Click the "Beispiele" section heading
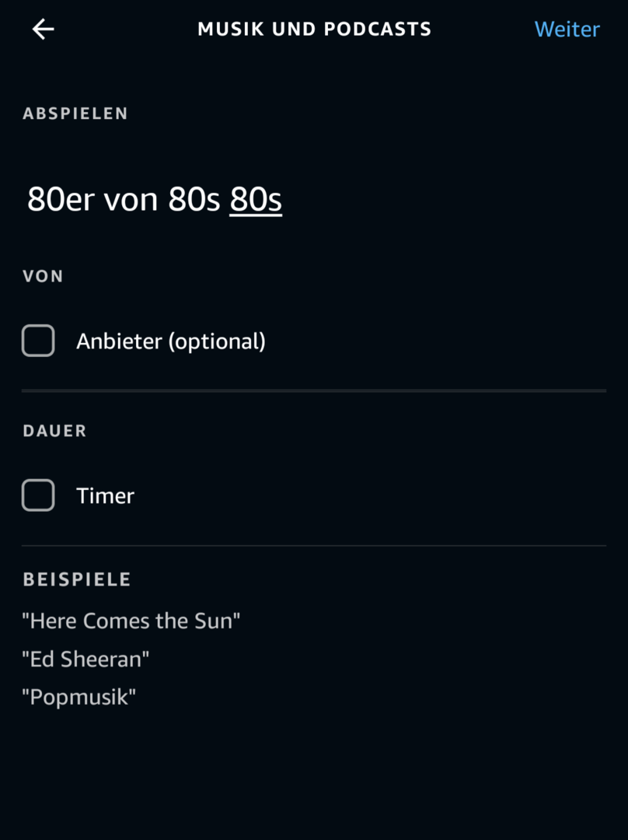The width and height of the screenshot is (628, 840). [76, 579]
